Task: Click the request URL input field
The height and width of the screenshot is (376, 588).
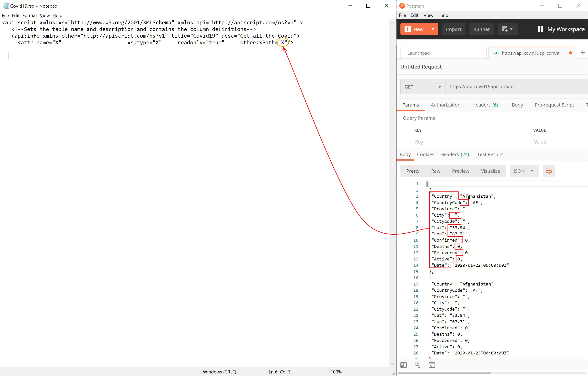Action: pyautogui.click(x=513, y=86)
